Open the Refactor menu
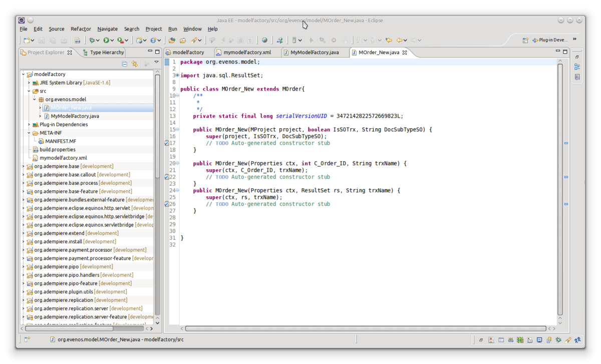The height and width of the screenshot is (364, 601). coord(81,29)
